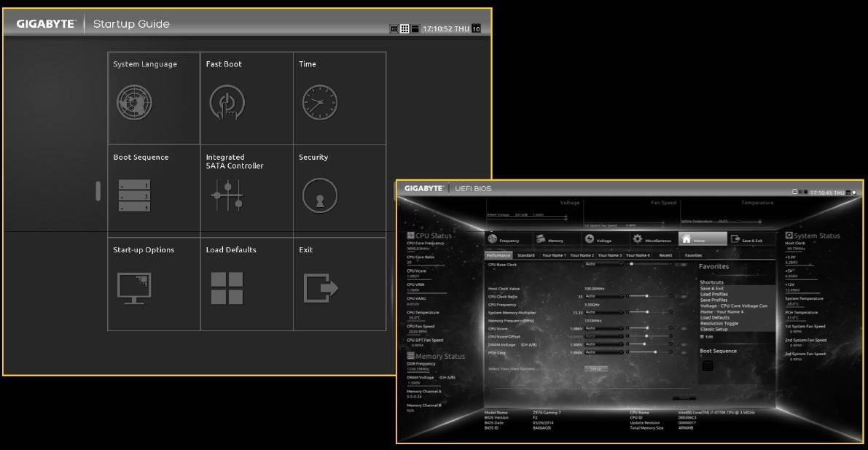Open Start-up Options monitor icon

[134, 287]
